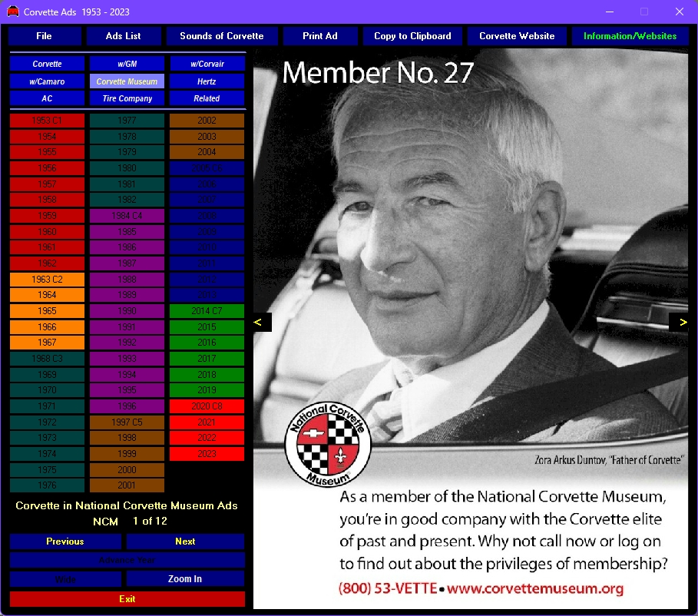Open the Corvette Website menu item

pos(517,36)
